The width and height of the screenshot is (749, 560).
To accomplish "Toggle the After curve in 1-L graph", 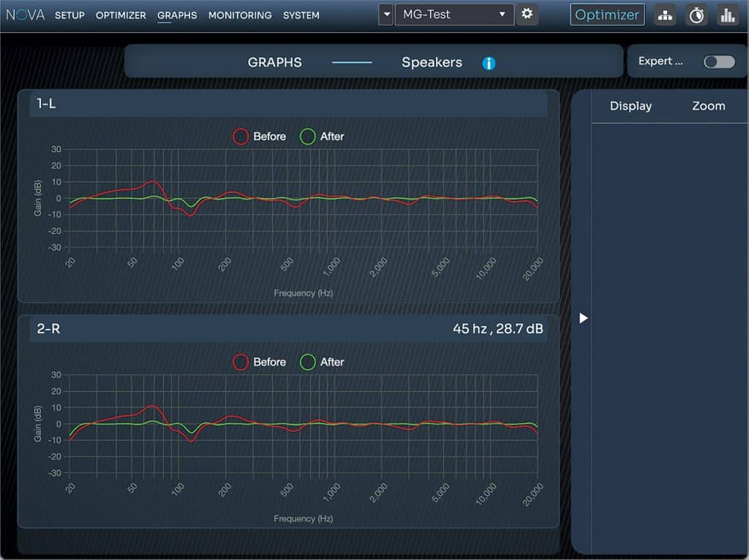I will [331, 137].
